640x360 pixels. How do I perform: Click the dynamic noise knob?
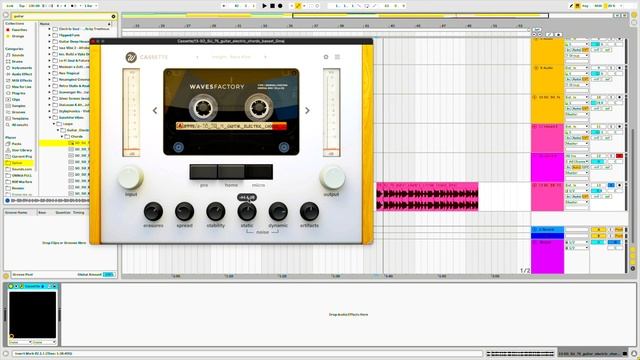tap(278, 211)
